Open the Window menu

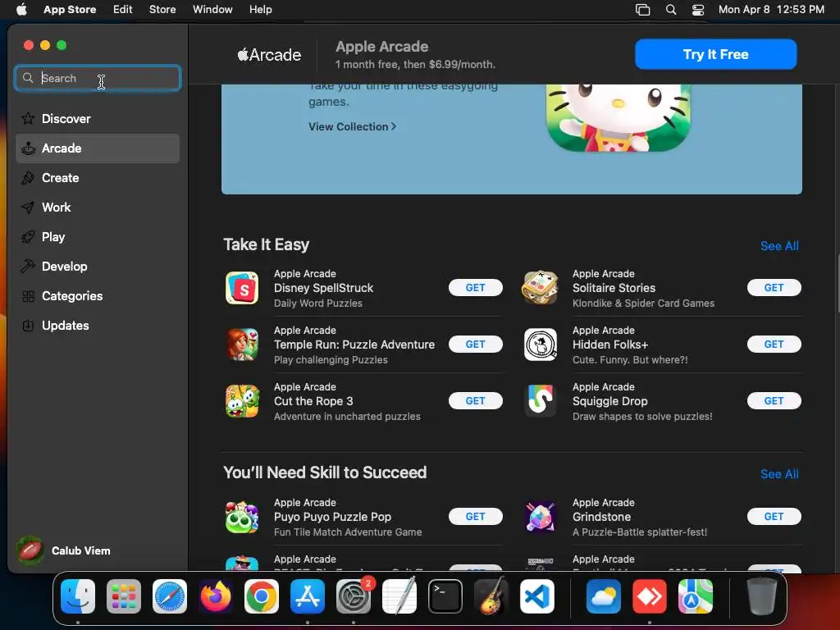[x=212, y=10]
